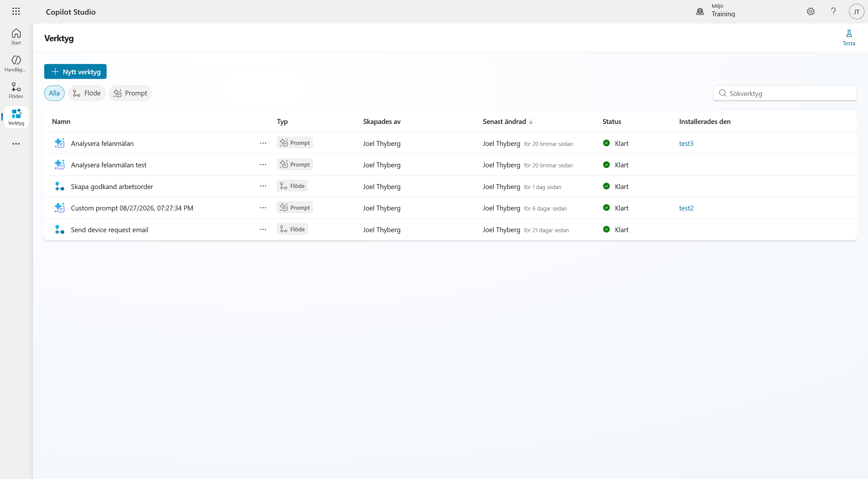
Task: Open the help question mark
Action: click(x=833, y=11)
